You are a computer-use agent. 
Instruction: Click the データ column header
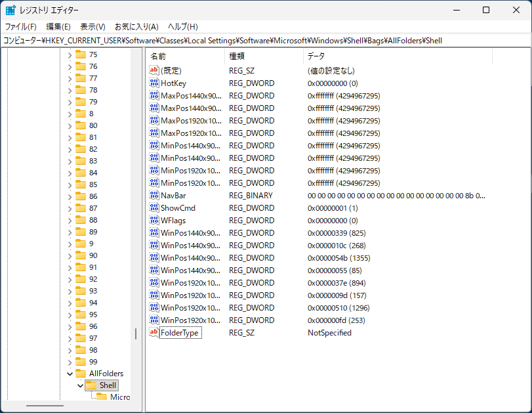(x=394, y=56)
